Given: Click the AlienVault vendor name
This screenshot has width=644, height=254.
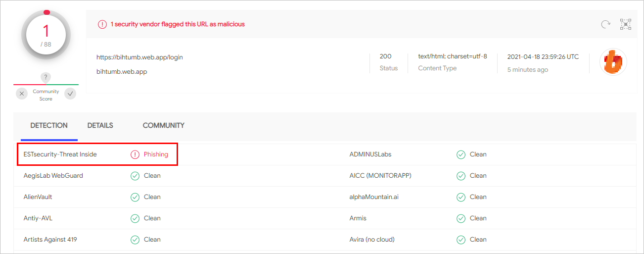Looking at the screenshot, I should click(38, 197).
